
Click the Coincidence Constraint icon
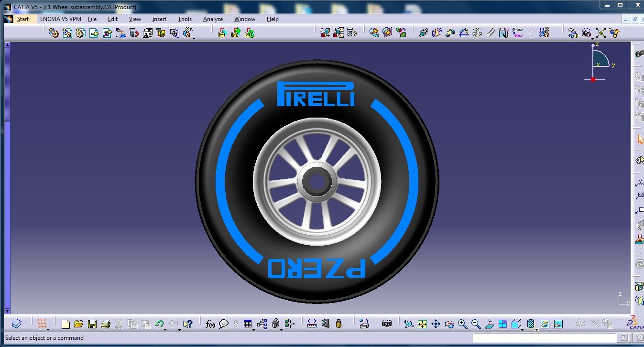coord(423,33)
